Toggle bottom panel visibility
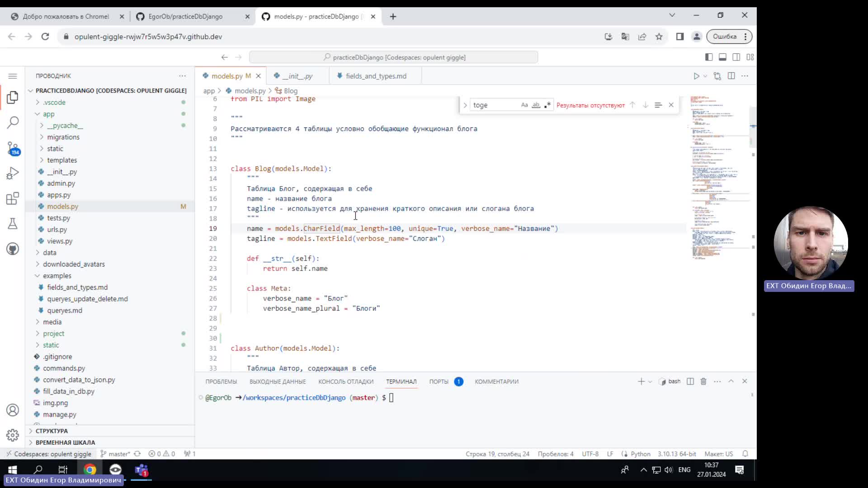The image size is (868, 488). tap(722, 57)
